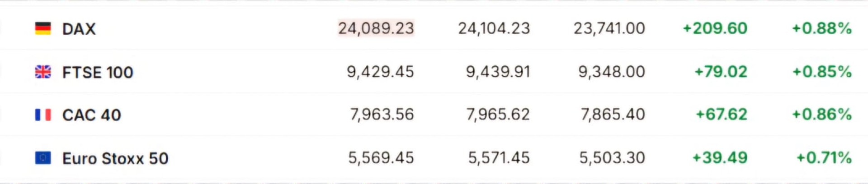Viewport: 868px width, 184px height.
Task: Click the Euro Stoxx 50 percent change +0.71%
Action: 824,158
